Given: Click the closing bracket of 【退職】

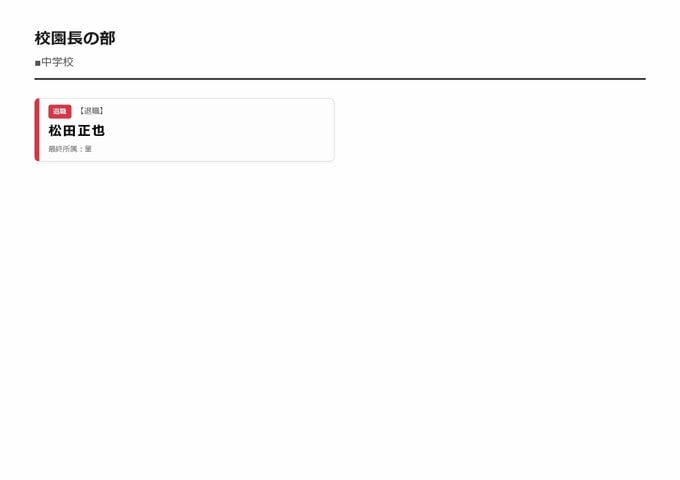Looking at the screenshot, I should click(x=102, y=111).
